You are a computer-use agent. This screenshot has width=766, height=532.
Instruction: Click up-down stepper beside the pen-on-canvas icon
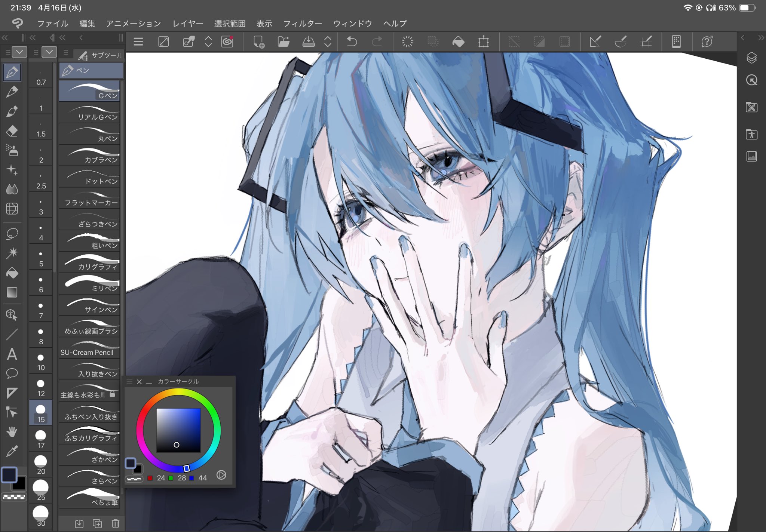[x=208, y=41]
